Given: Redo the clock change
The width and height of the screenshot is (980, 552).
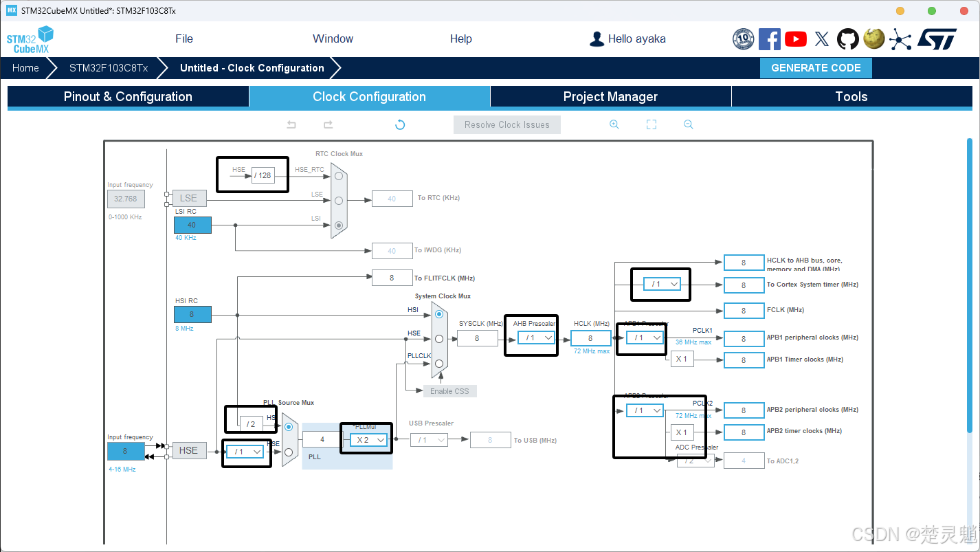Looking at the screenshot, I should pos(328,124).
